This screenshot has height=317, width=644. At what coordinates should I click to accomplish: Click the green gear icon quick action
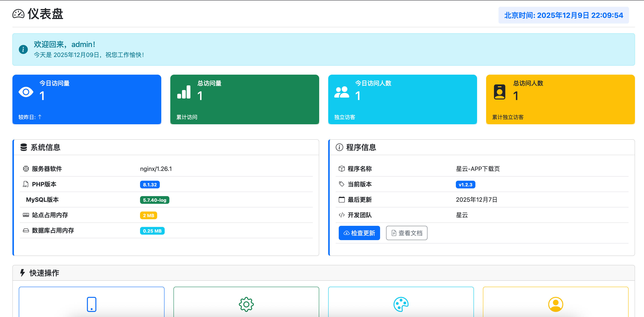tap(246, 304)
